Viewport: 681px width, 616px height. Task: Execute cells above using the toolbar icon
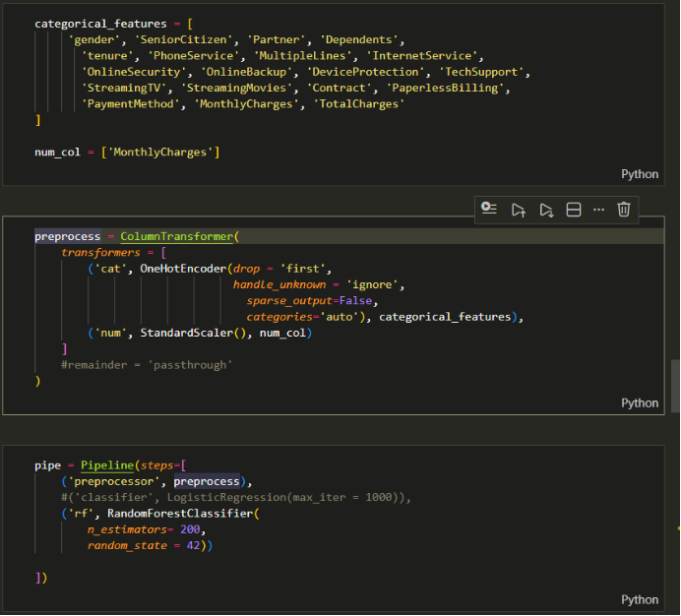[519, 210]
